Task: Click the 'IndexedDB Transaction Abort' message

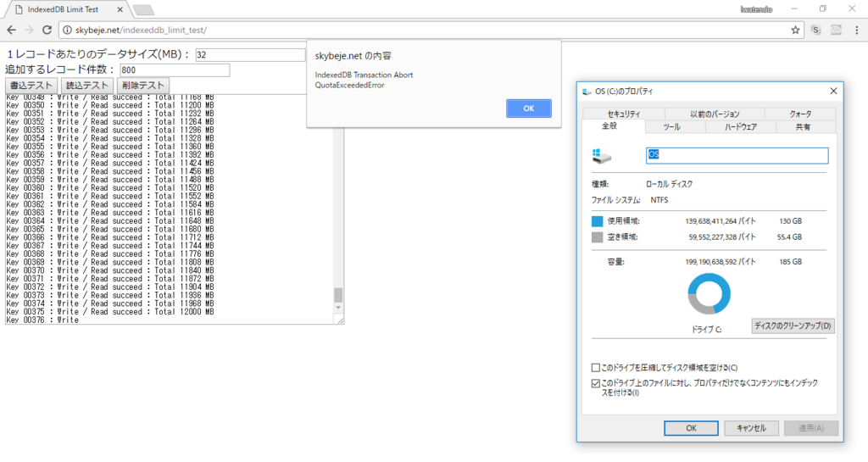Action: tap(364, 75)
